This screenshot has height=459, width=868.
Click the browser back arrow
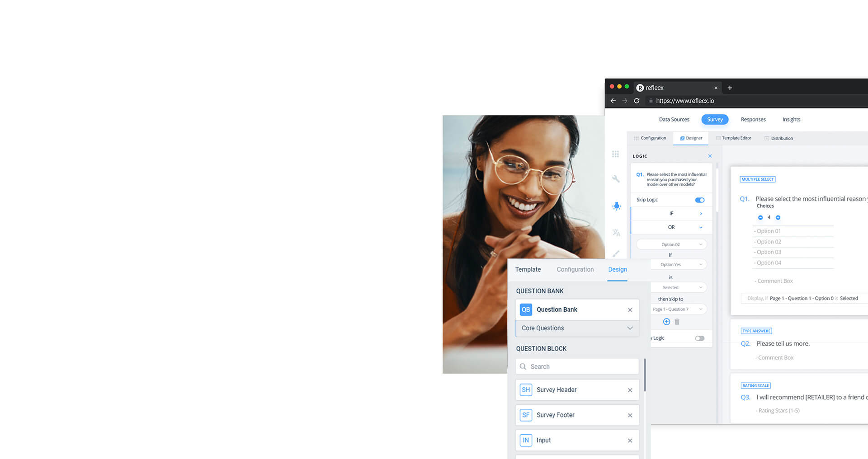(613, 101)
